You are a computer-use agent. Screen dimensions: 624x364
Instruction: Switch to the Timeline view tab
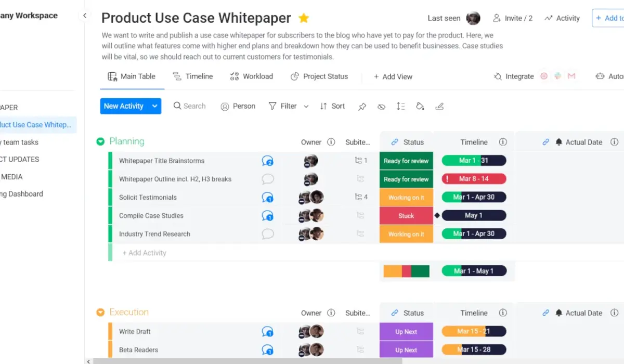coord(192,76)
